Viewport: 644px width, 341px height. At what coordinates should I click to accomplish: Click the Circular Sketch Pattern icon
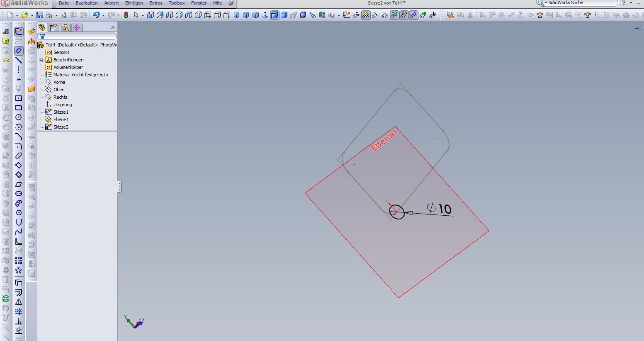pyautogui.click(x=19, y=270)
